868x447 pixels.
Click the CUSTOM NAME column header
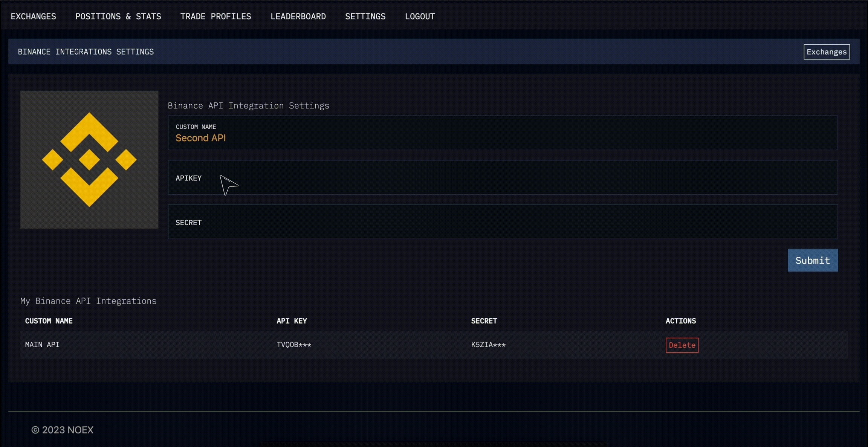coord(49,321)
